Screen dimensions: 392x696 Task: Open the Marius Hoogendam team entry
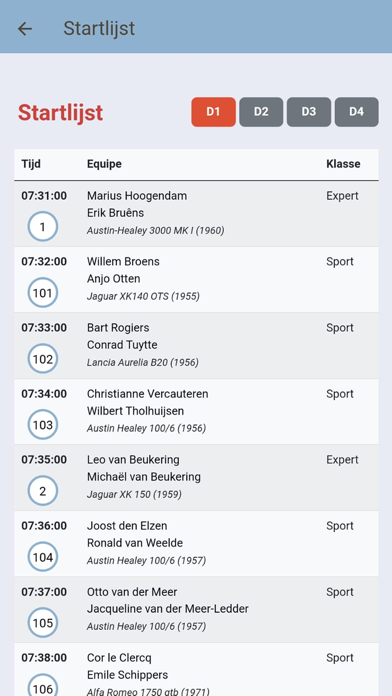[196, 214]
